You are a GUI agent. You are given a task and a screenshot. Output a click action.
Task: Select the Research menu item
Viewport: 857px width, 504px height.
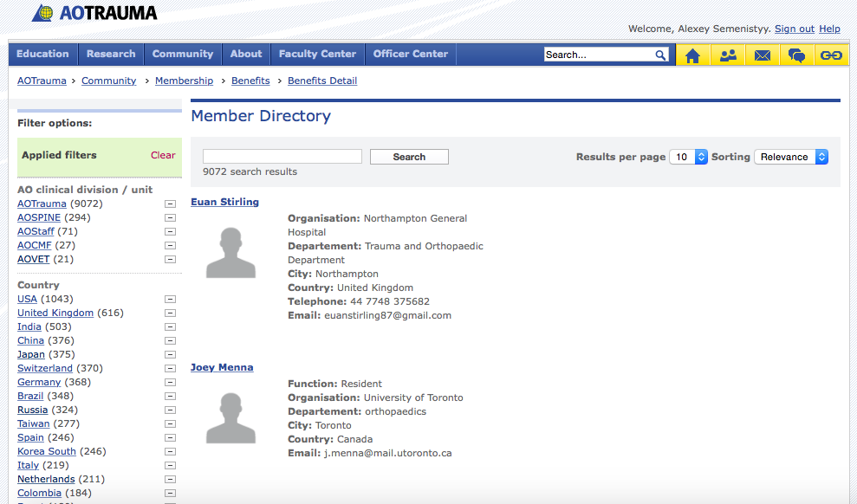tap(111, 54)
